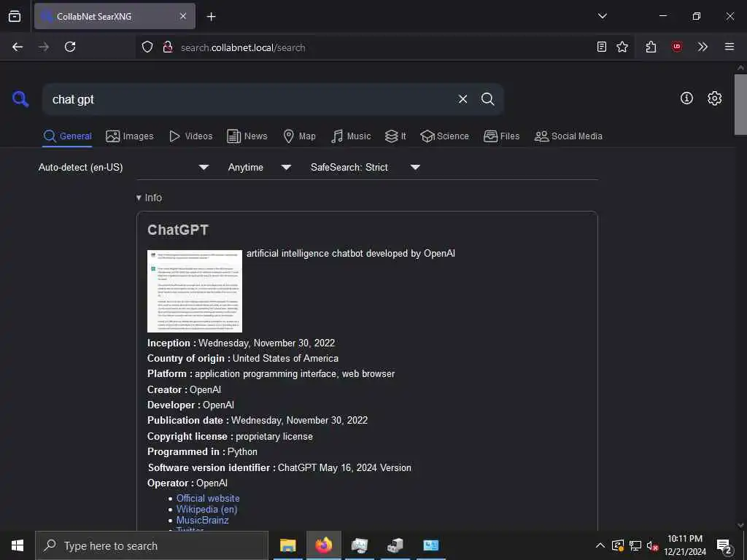Click the ChatGPT infobox heading
The width and height of the screenshot is (747, 560).
pos(178,230)
